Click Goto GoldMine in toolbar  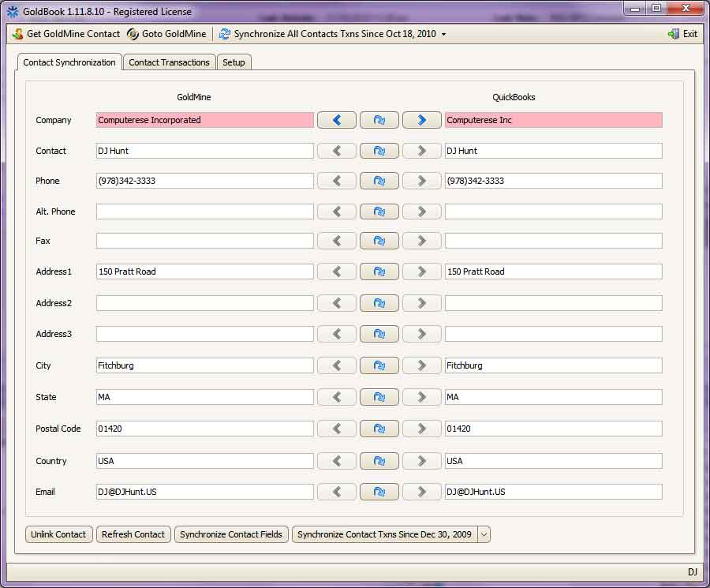tap(166, 34)
